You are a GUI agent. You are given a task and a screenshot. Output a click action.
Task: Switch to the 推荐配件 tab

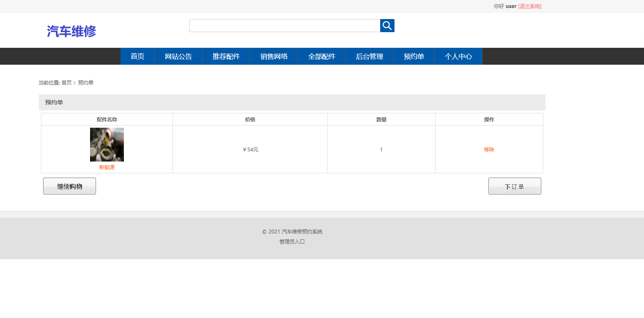click(x=226, y=56)
